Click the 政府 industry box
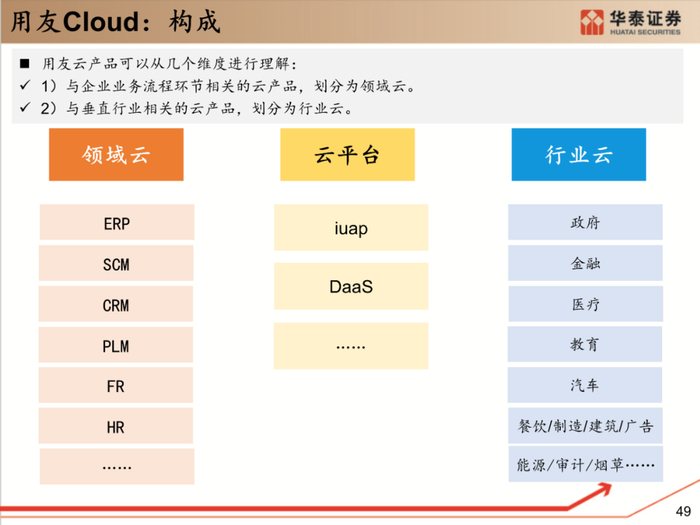The height and width of the screenshot is (525, 700). (x=585, y=222)
